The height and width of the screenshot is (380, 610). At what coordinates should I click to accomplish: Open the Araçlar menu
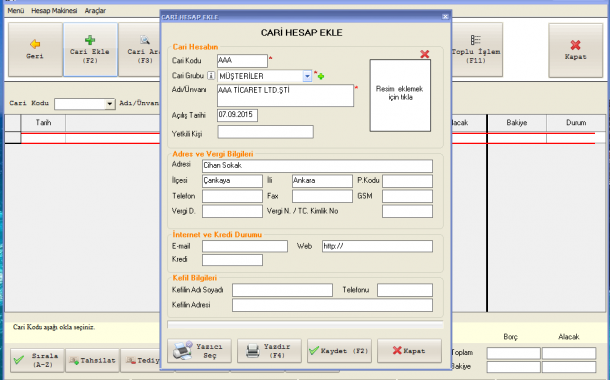click(x=95, y=11)
